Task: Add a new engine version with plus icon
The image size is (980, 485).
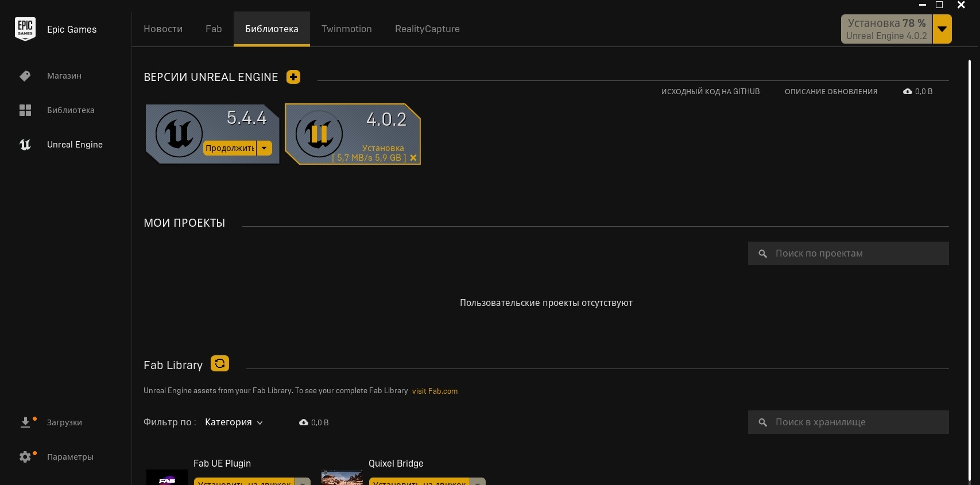Action: click(x=293, y=77)
